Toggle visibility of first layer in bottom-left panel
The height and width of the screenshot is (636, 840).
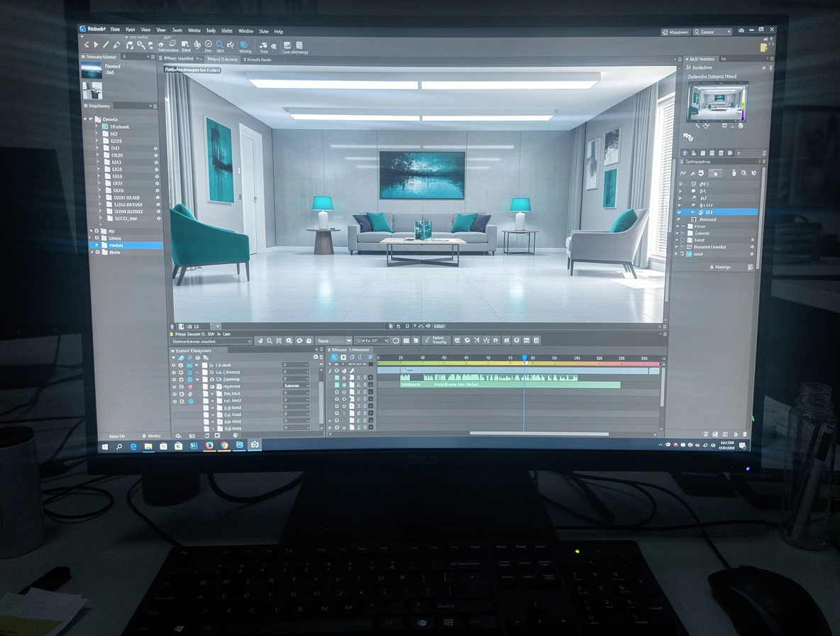[x=174, y=365]
